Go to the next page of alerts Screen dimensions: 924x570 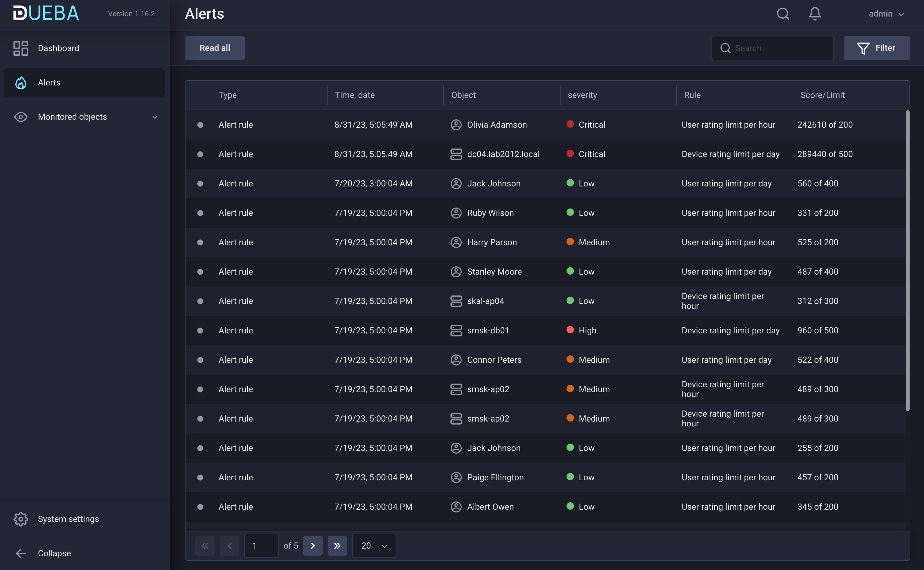point(313,546)
